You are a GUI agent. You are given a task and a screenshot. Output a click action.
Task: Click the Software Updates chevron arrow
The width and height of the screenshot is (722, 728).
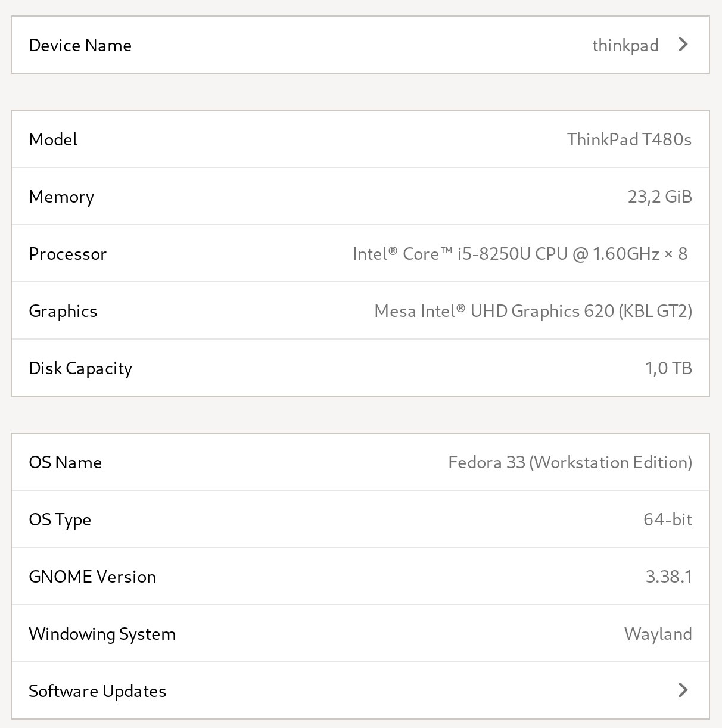[683, 690]
